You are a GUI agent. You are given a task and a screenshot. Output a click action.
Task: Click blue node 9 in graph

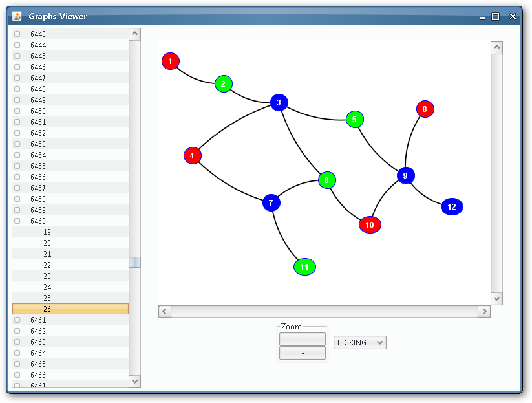405,175
